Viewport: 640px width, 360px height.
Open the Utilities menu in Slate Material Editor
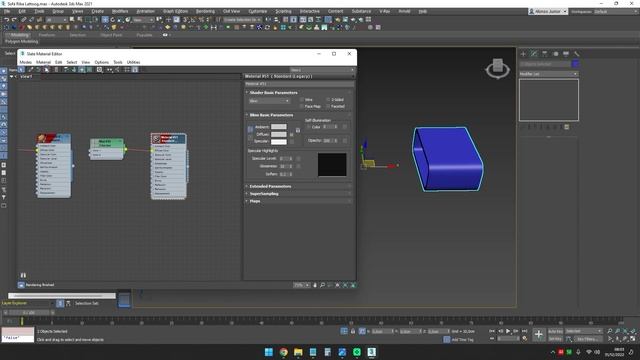pos(133,62)
